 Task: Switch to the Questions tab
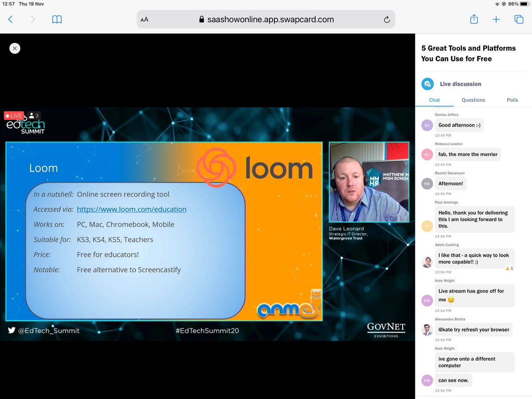point(473,100)
